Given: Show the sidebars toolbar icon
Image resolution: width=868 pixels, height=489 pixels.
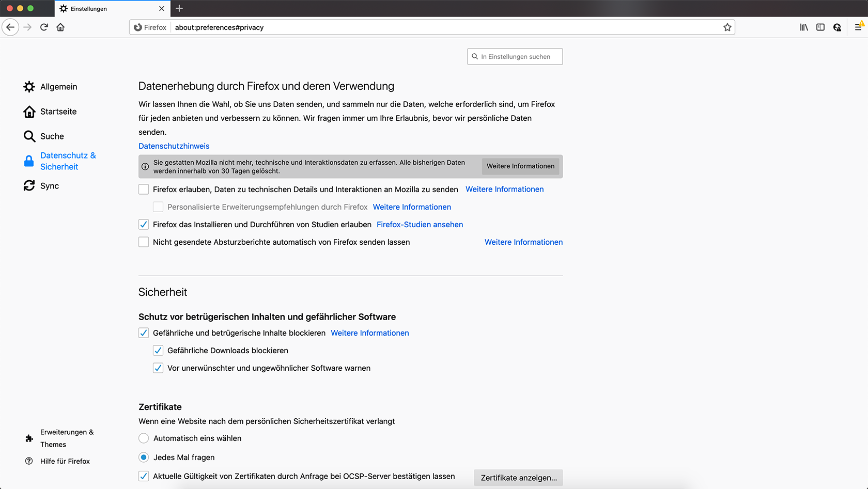Looking at the screenshot, I should tap(820, 27).
